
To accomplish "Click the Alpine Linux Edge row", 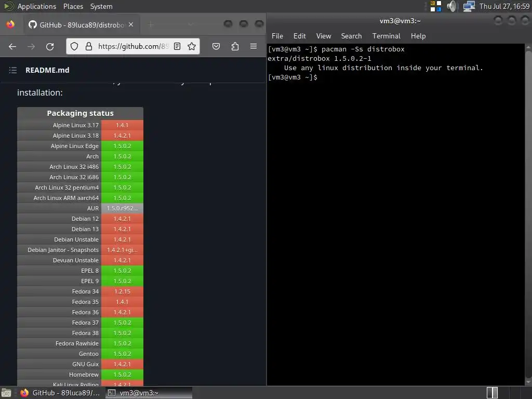I will tap(80, 146).
